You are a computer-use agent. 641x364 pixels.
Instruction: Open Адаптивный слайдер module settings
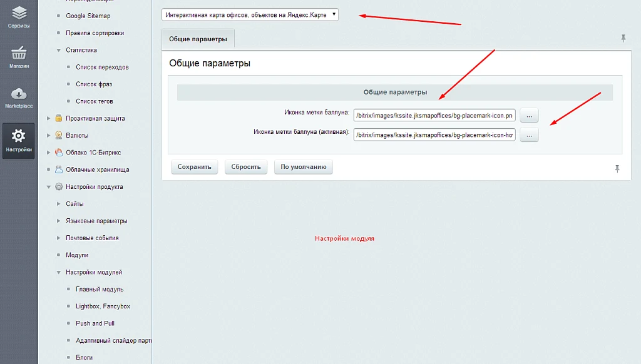(x=114, y=340)
